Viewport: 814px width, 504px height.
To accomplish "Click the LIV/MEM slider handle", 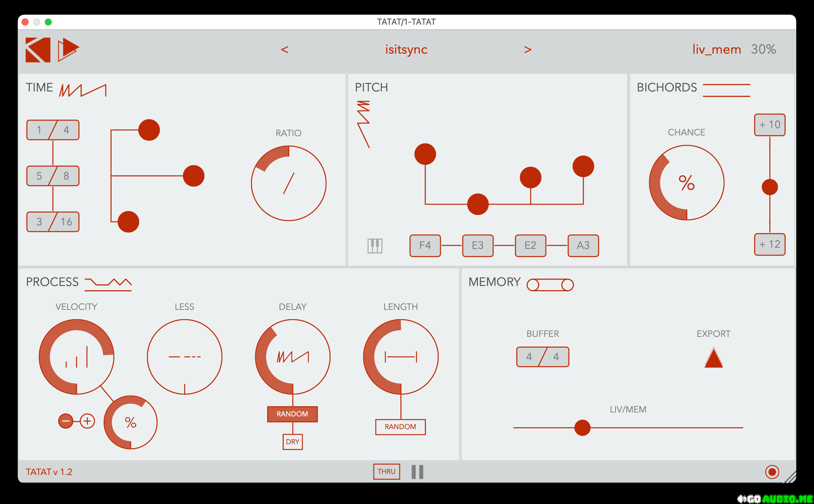I will (x=582, y=428).
